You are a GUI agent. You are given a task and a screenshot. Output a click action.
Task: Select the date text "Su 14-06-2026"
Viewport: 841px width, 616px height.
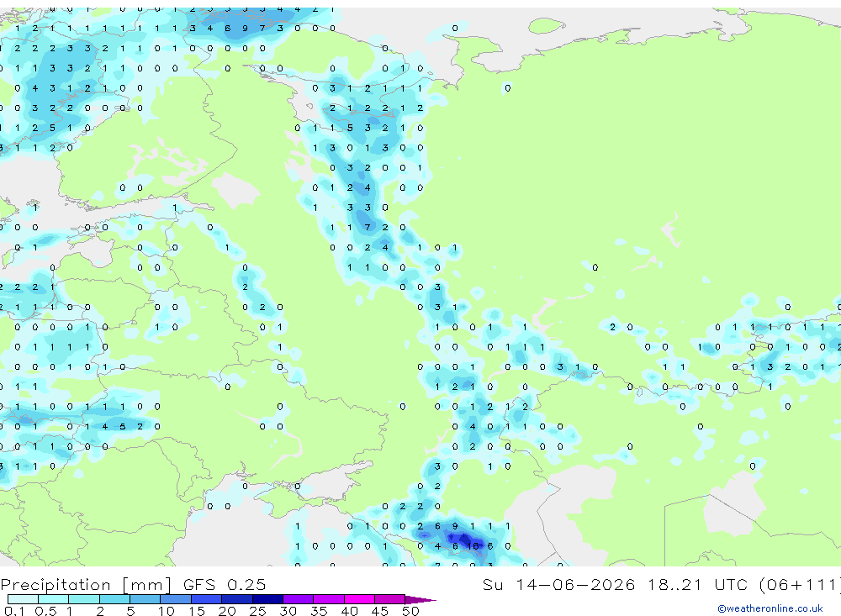click(558, 584)
